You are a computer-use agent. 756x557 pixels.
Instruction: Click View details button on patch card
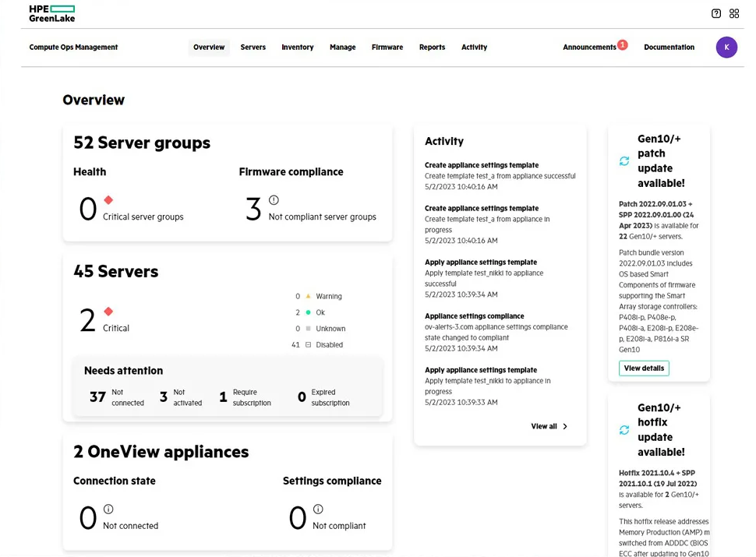pos(644,368)
